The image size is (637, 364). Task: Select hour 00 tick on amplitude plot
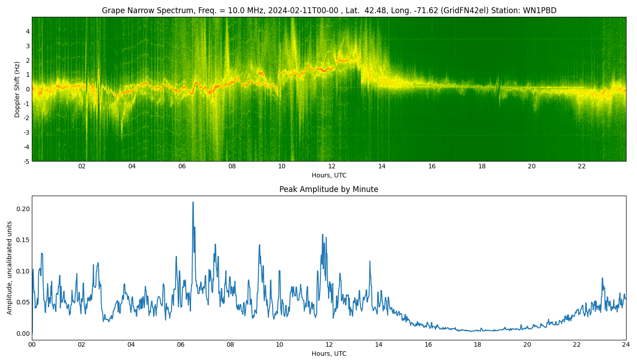pos(32,345)
